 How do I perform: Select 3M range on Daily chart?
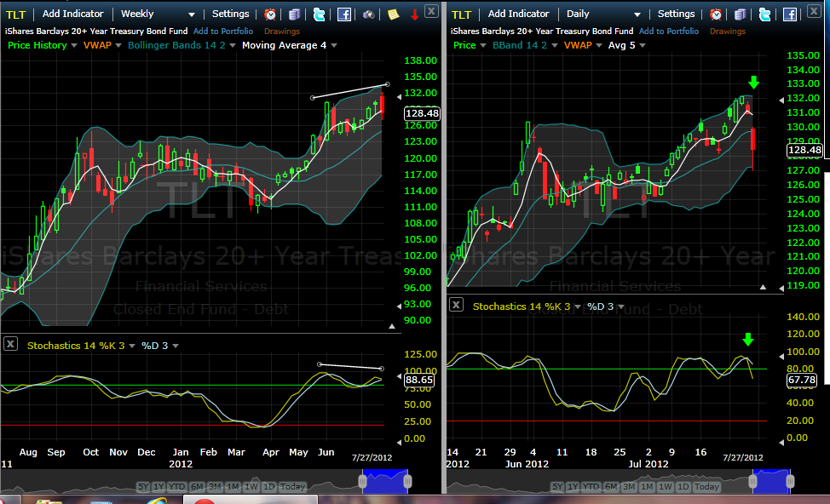click(x=628, y=487)
